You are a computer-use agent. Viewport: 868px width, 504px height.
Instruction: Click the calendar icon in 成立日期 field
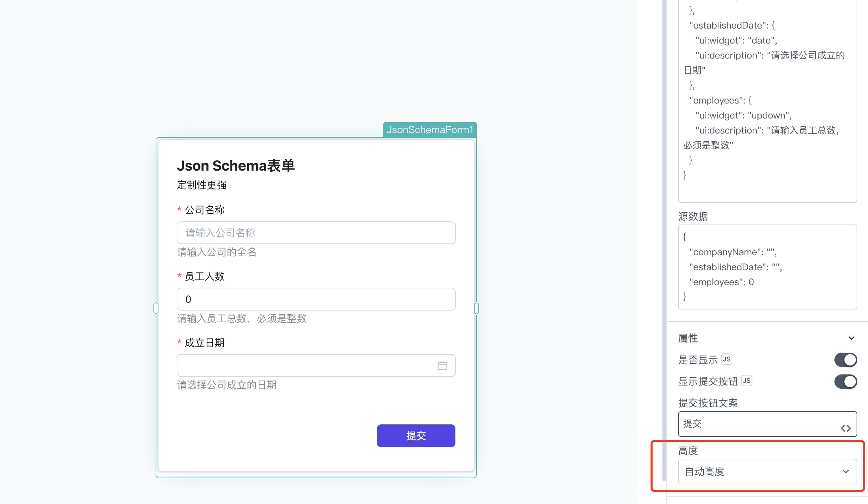(x=442, y=366)
